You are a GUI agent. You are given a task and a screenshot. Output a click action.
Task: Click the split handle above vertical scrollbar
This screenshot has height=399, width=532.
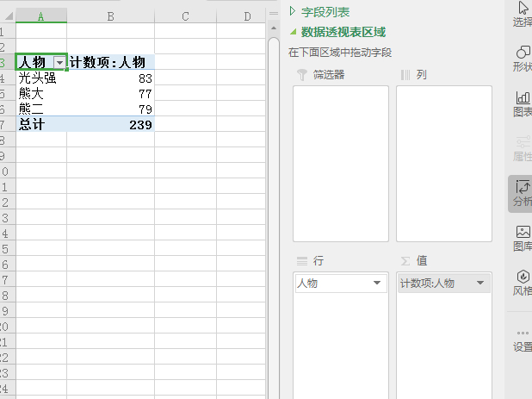point(274,14)
